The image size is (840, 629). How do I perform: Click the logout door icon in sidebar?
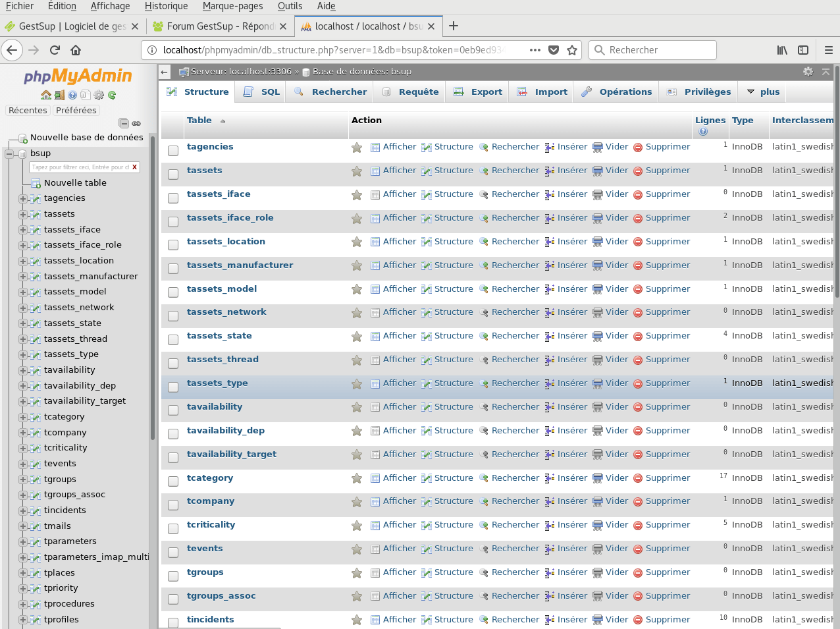click(x=59, y=95)
